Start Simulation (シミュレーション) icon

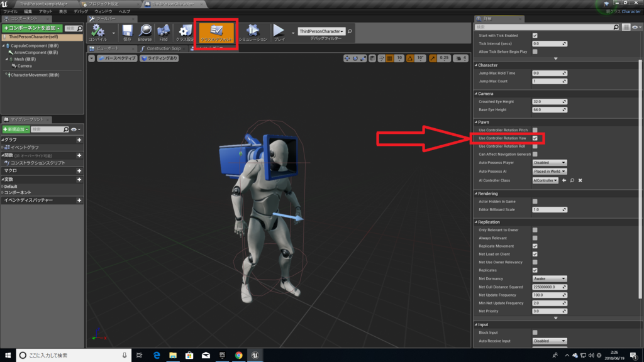pyautogui.click(x=253, y=33)
